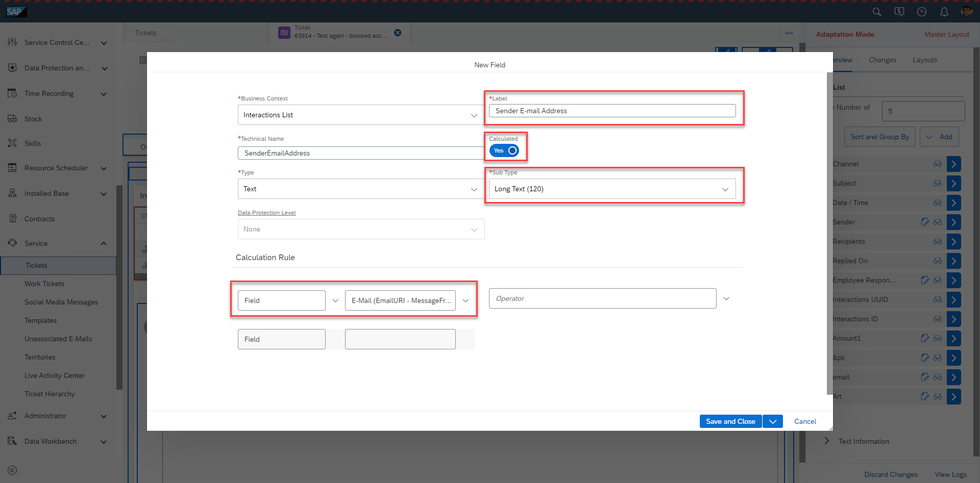Click the Technical Name input field
980x483 pixels.
coord(361,153)
